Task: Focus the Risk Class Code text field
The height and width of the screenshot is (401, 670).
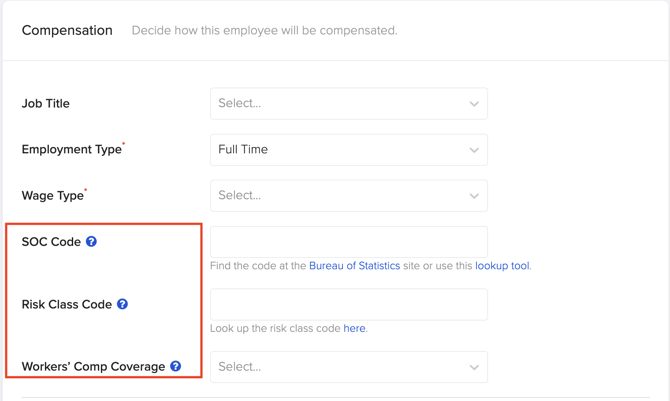Action: click(349, 304)
